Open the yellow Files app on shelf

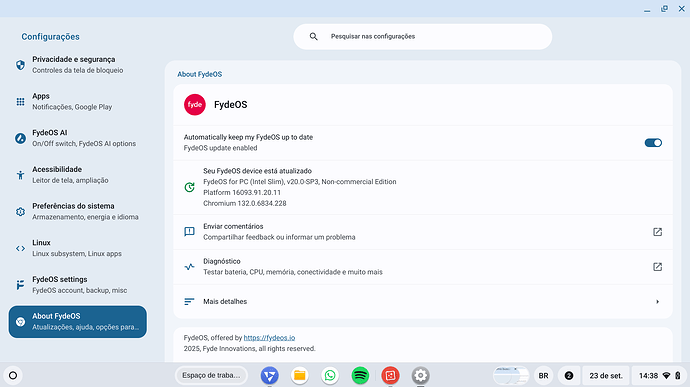click(x=300, y=376)
